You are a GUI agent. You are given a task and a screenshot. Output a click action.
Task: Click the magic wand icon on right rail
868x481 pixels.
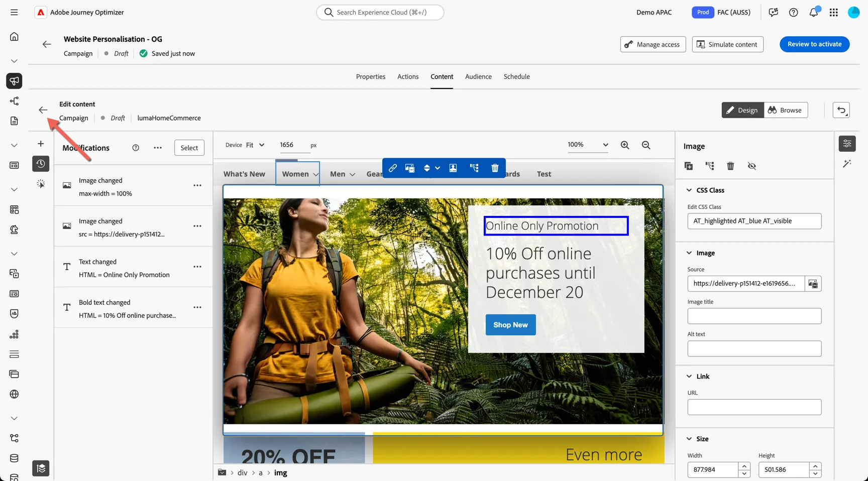coord(847,164)
